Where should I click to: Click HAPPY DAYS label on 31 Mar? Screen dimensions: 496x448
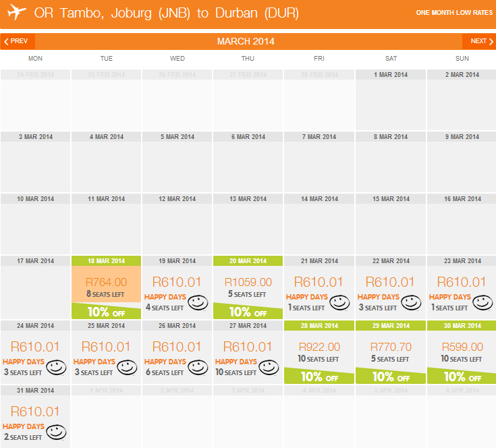coord(24,426)
